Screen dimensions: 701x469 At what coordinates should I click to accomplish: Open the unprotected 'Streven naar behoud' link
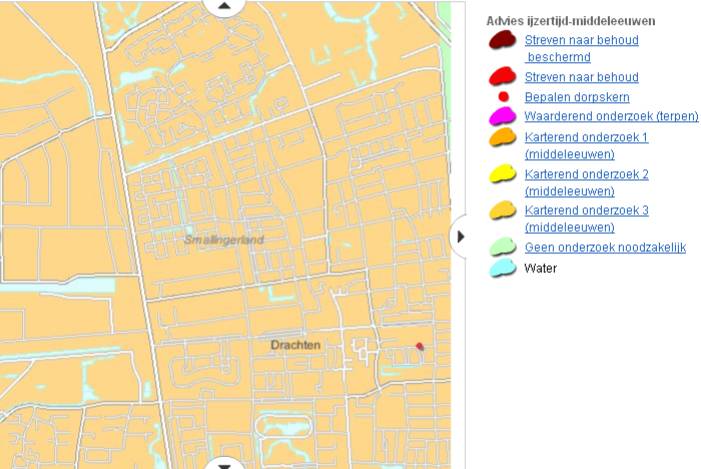tap(581, 77)
